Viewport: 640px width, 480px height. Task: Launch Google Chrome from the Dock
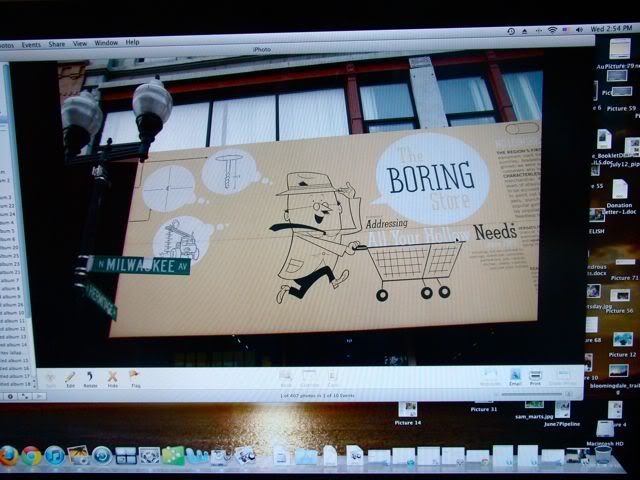31,456
